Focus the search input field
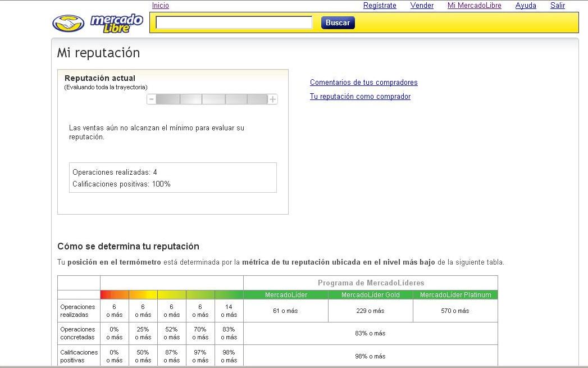Image resolution: width=588 pixels, height=368 pixels. tap(234, 22)
